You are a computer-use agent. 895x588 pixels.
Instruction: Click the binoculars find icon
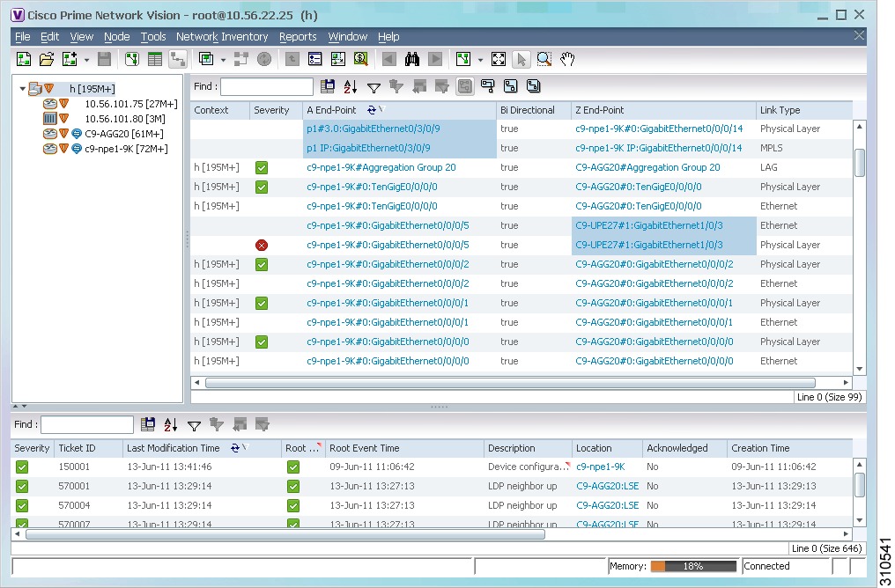(412, 59)
